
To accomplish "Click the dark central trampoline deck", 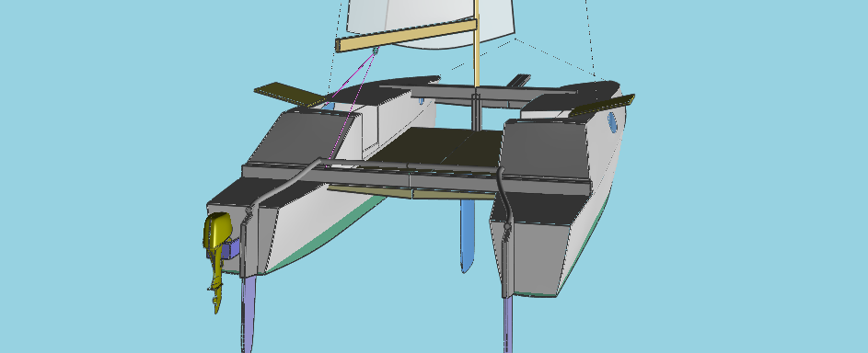I will (437, 147).
